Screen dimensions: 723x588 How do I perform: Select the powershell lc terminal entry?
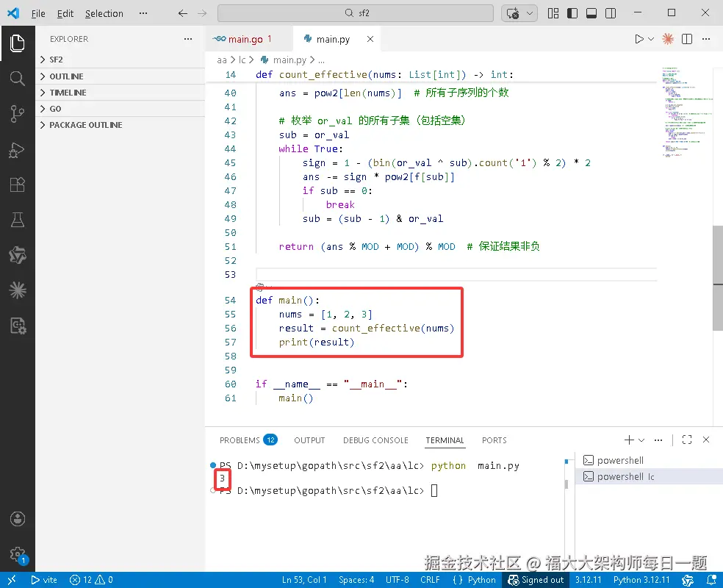[x=648, y=476]
